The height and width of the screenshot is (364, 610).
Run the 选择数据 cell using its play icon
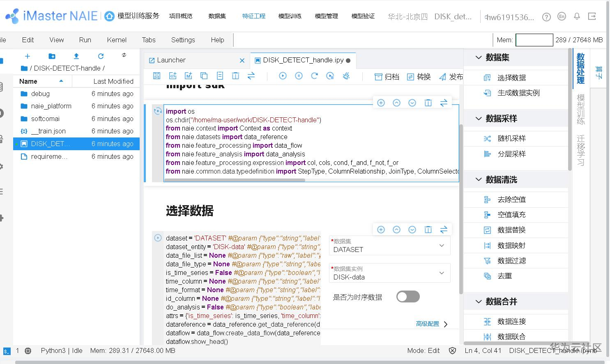click(x=158, y=238)
